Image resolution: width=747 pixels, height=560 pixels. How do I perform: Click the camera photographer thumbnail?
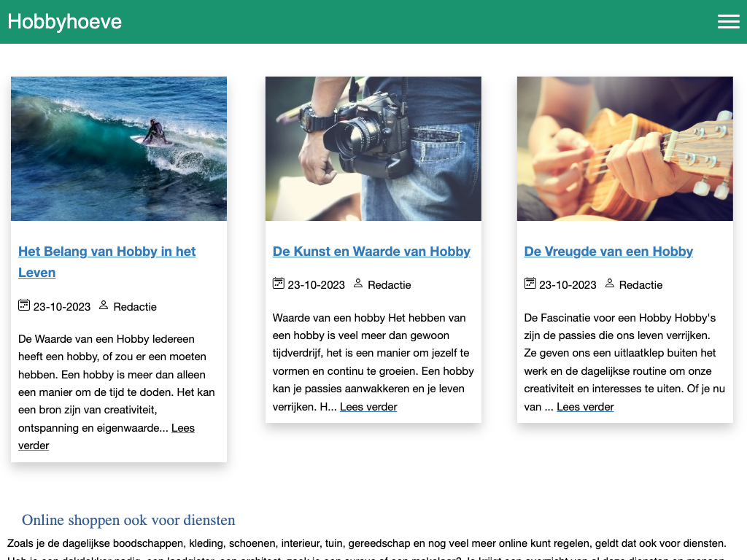[x=373, y=149]
